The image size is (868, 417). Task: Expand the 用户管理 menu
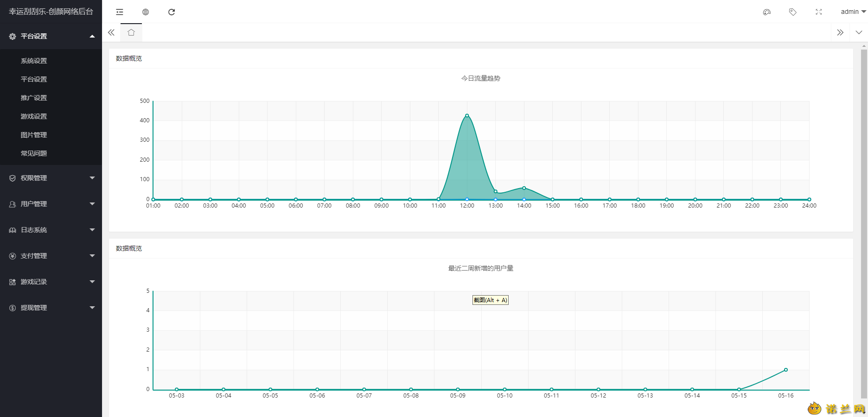[51, 204]
